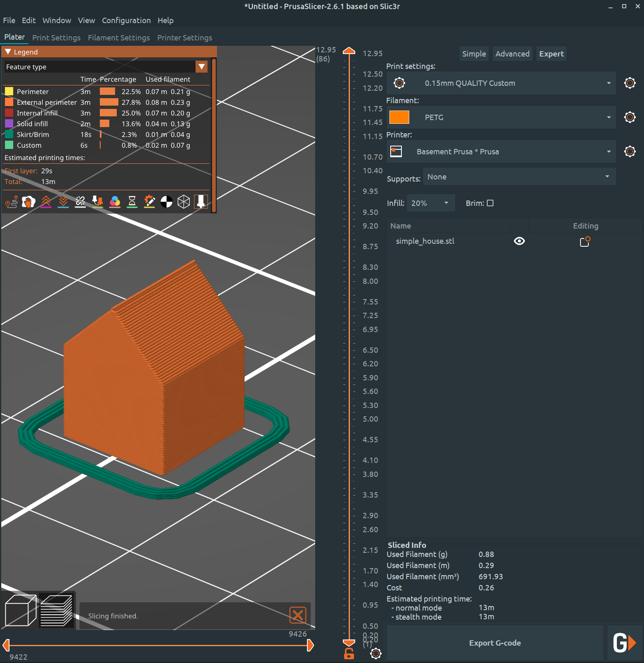Screen dimensions: 644x663
Task: Click the Export G-code button
Action: [x=495, y=643]
